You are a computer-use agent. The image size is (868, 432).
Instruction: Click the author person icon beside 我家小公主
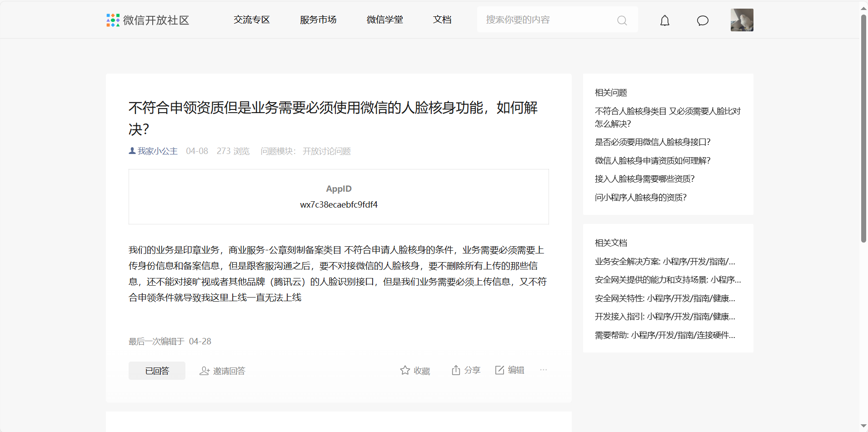132,151
